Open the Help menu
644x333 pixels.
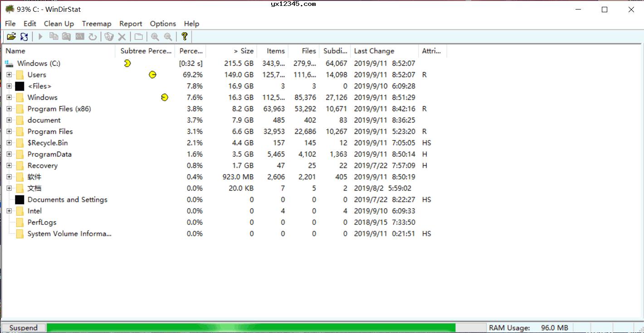click(191, 24)
